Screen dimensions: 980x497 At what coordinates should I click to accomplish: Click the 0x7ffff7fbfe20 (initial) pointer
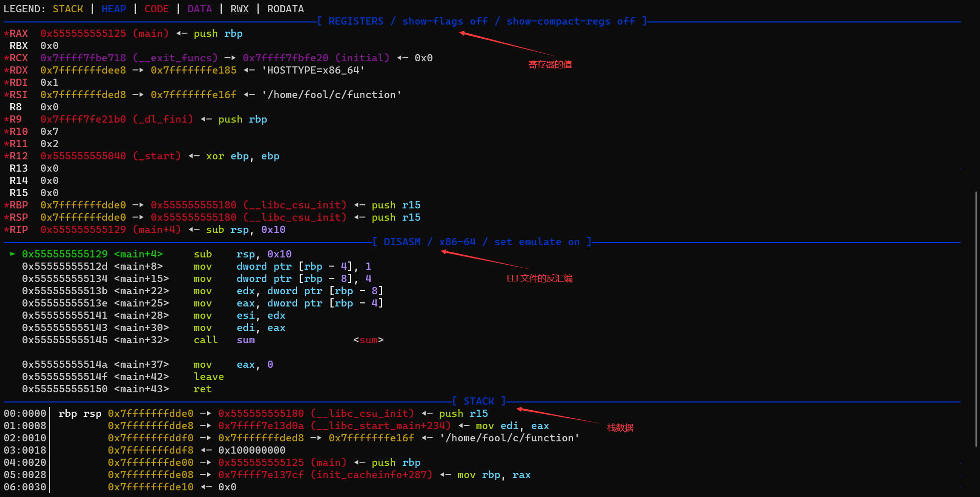316,58
